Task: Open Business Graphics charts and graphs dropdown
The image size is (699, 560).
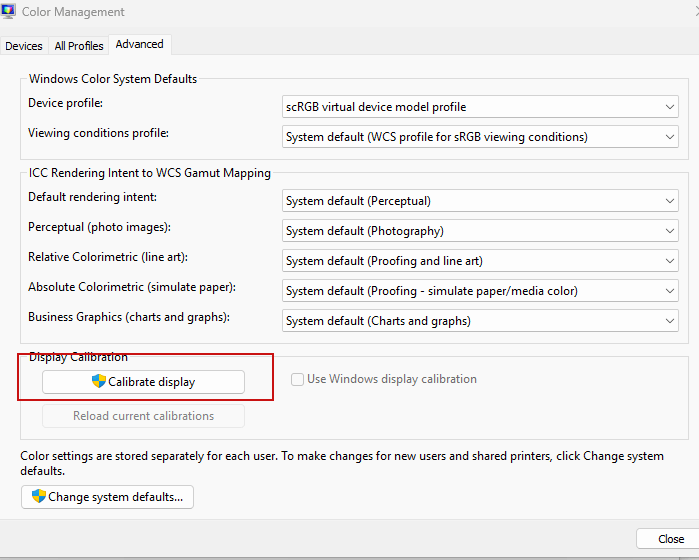Action: (x=480, y=321)
